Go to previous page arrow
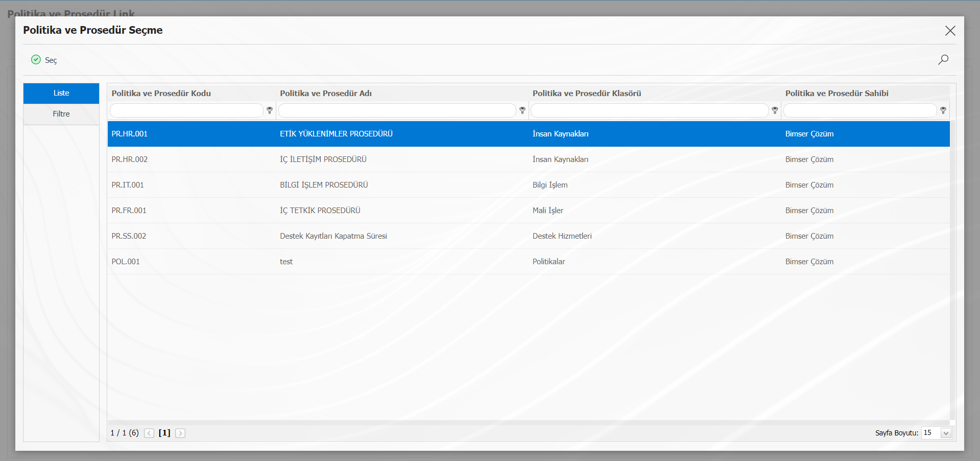The image size is (980, 461). click(x=149, y=433)
